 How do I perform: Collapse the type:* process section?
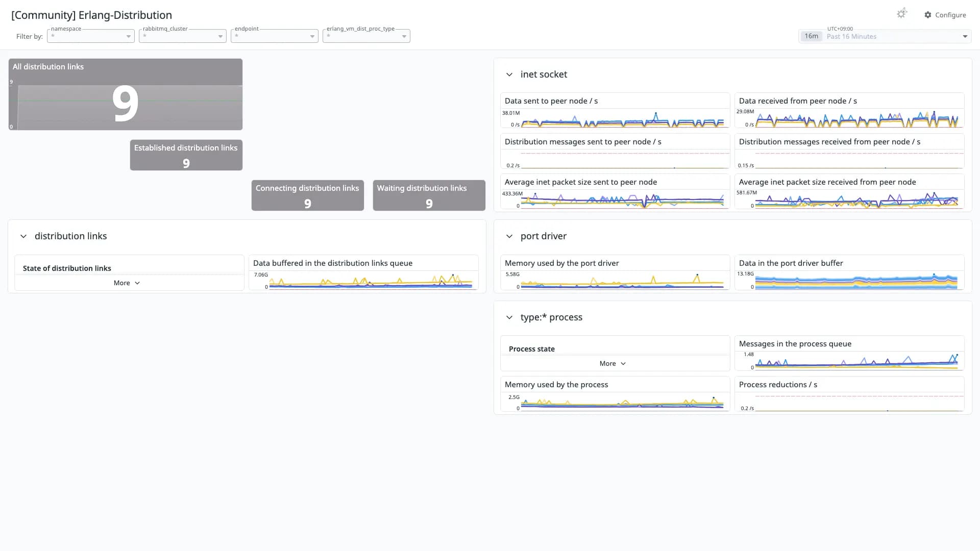tap(509, 317)
